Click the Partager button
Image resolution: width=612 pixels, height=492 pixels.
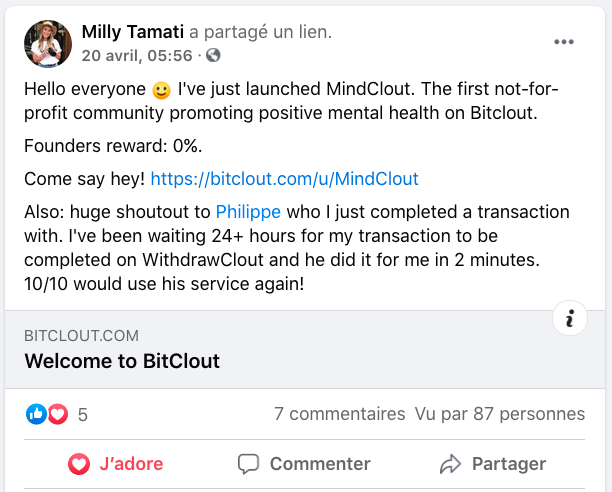tap(493, 464)
